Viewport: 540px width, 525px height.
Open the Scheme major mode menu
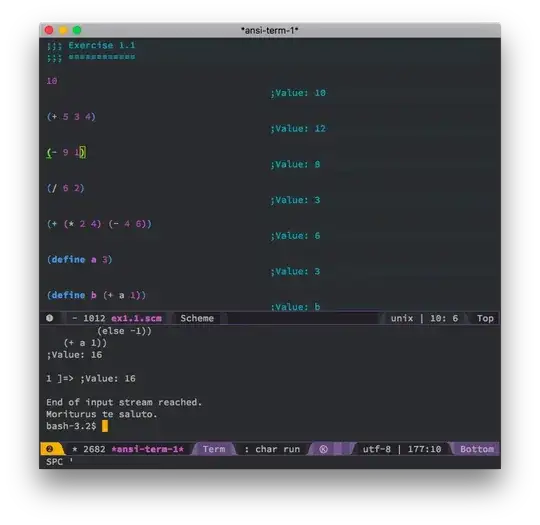point(197,318)
